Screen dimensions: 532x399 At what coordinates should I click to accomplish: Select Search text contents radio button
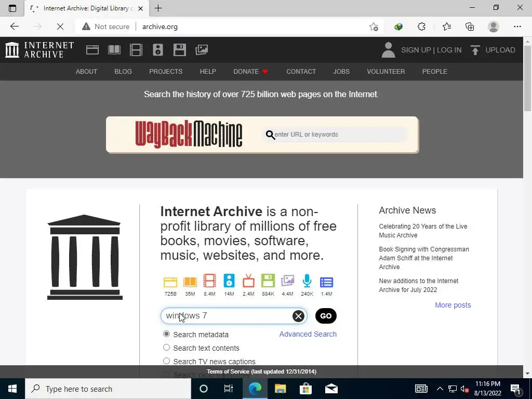(166, 348)
